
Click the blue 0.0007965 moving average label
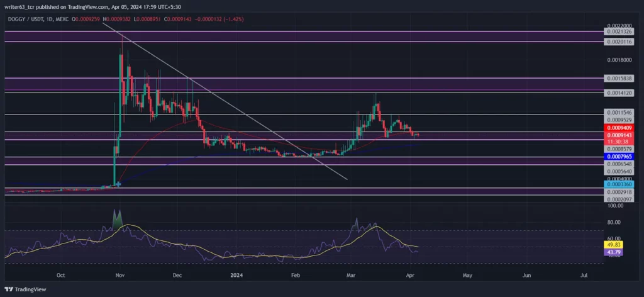619,157
